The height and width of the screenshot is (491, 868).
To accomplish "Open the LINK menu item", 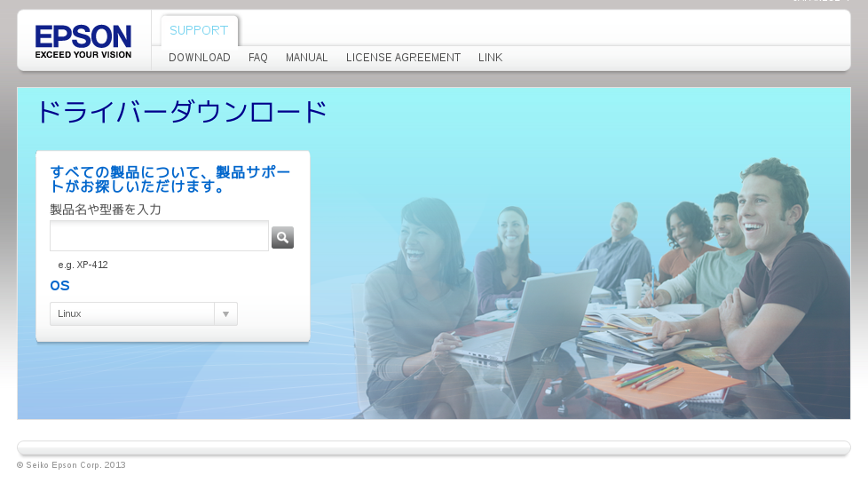I will 491,58.
